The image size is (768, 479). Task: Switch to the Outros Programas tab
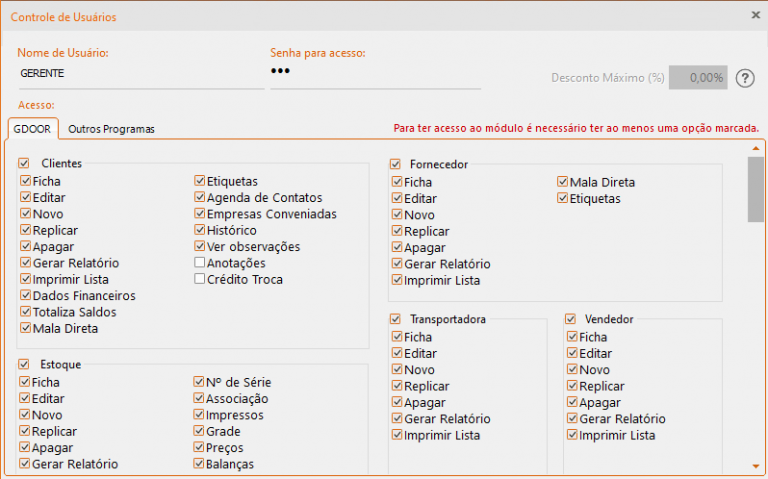pyautogui.click(x=111, y=129)
